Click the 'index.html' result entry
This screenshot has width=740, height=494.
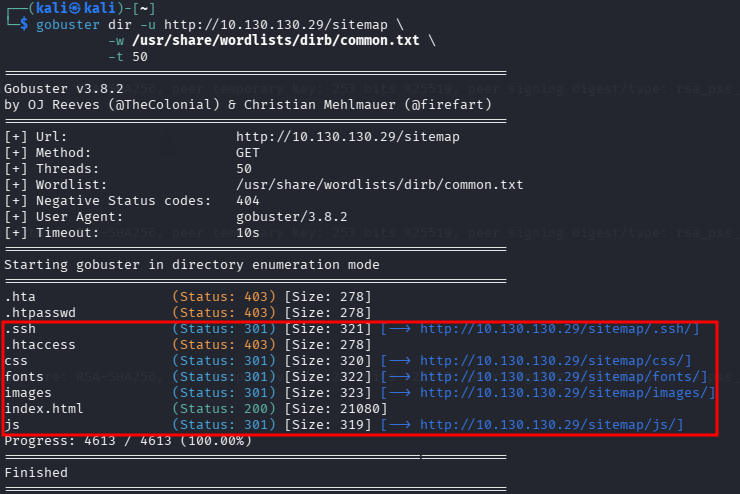(x=44, y=409)
